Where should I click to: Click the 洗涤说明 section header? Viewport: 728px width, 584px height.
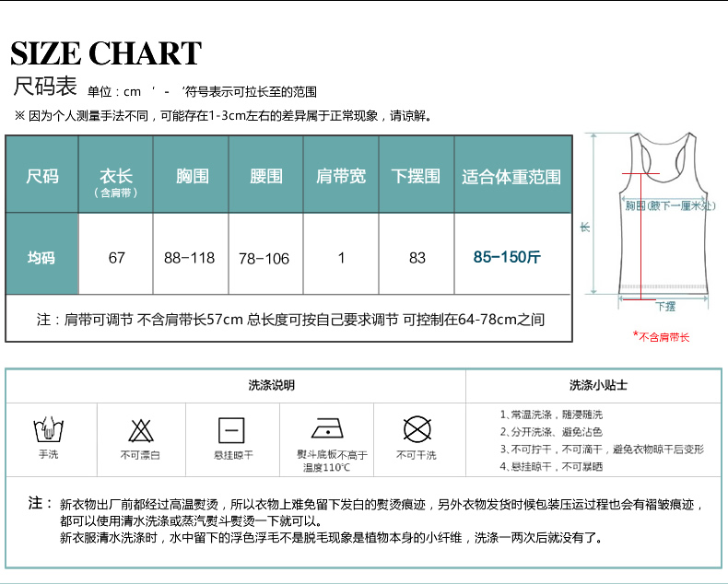coord(271,385)
